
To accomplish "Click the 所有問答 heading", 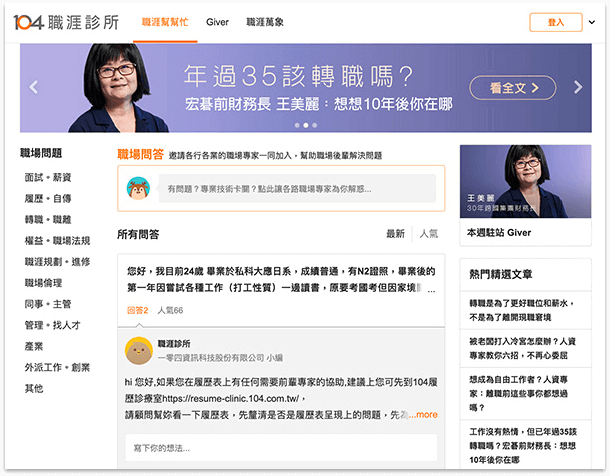I will (138, 234).
